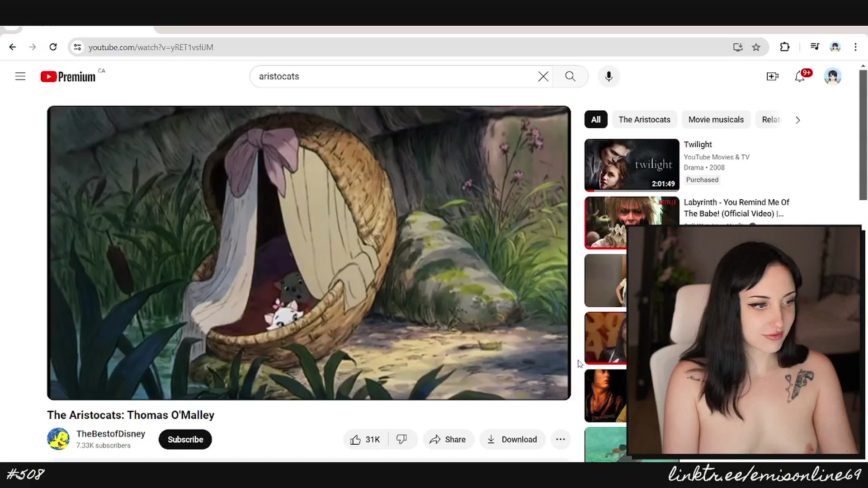Dislike the video
The width and height of the screenshot is (868, 488).
402,440
